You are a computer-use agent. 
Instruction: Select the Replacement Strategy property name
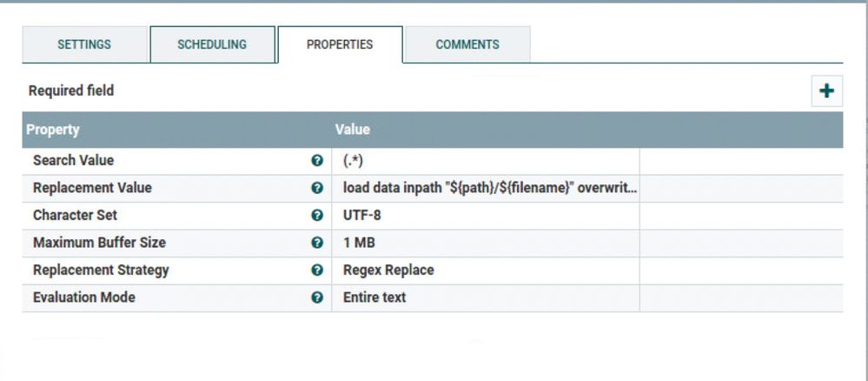tap(101, 271)
